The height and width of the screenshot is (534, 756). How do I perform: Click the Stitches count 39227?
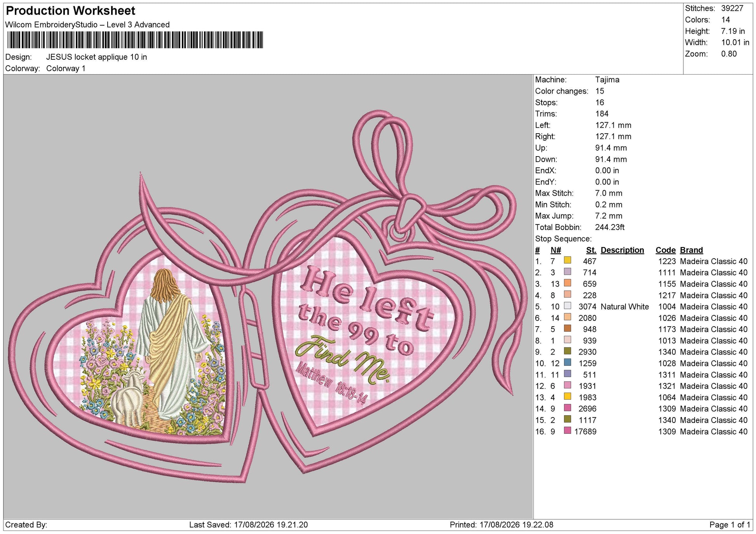(732, 8)
